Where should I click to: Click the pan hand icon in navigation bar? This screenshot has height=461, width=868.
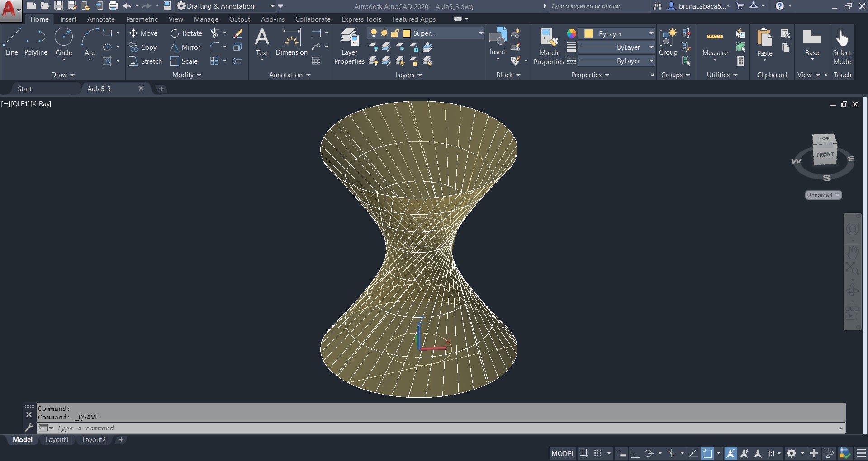click(x=852, y=252)
